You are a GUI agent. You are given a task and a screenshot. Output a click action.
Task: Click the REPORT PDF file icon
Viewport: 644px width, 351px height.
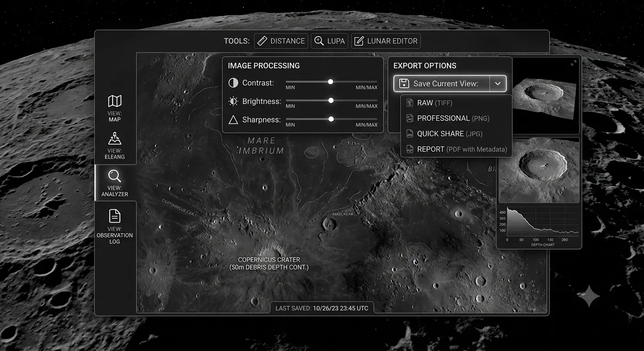(x=409, y=149)
